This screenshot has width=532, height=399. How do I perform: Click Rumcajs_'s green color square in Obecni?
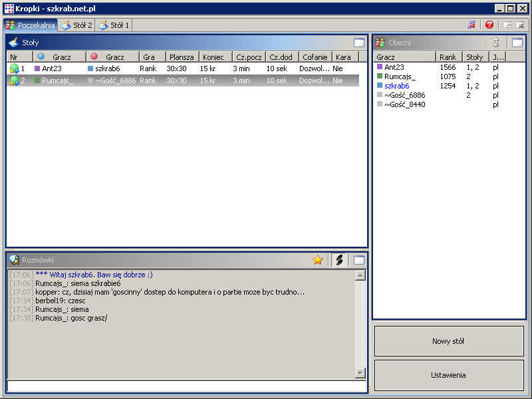(380, 76)
